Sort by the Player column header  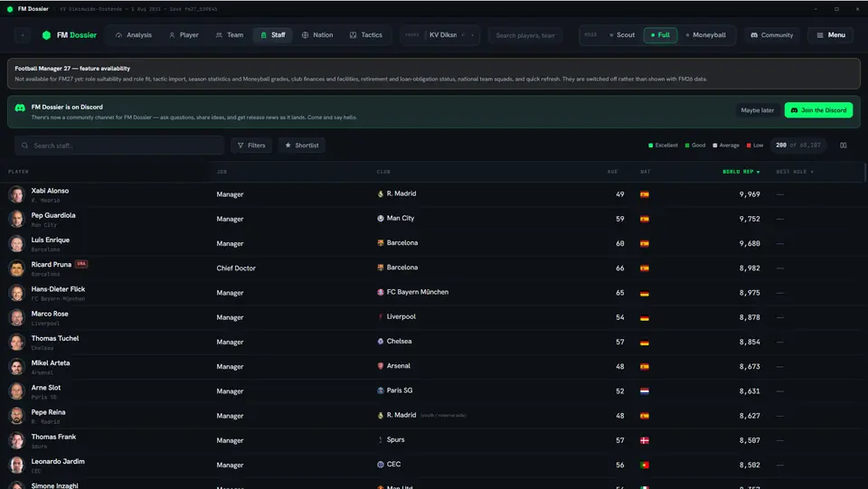tap(18, 172)
